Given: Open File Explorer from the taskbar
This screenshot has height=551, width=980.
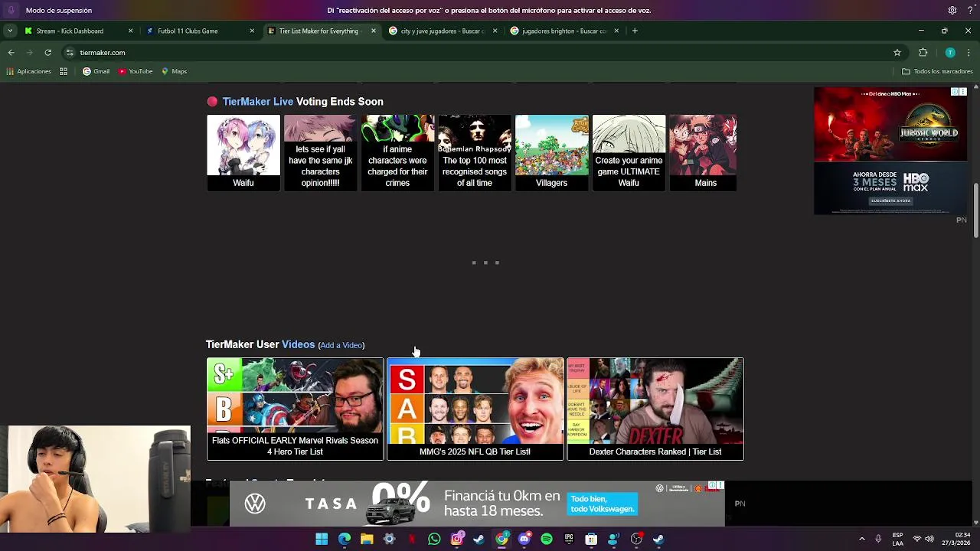Looking at the screenshot, I should [367, 540].
